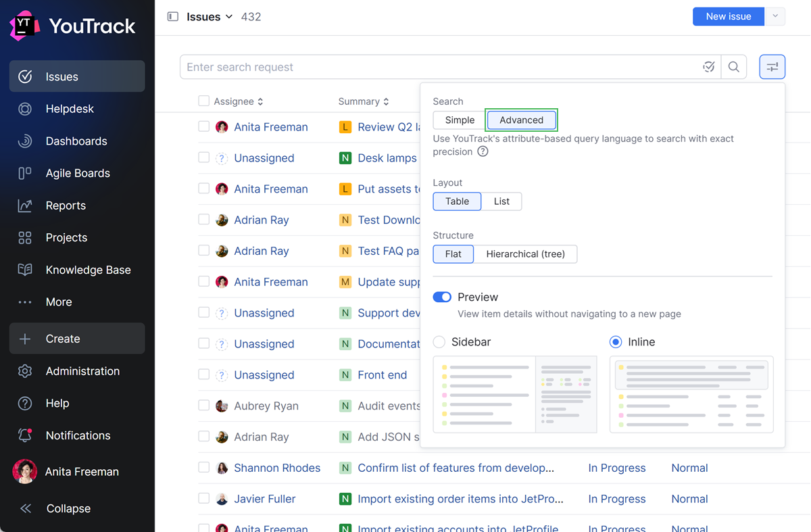Screen dimensions: 811x532
Task: Sort by the Summary column header
Action: [364, 101]
